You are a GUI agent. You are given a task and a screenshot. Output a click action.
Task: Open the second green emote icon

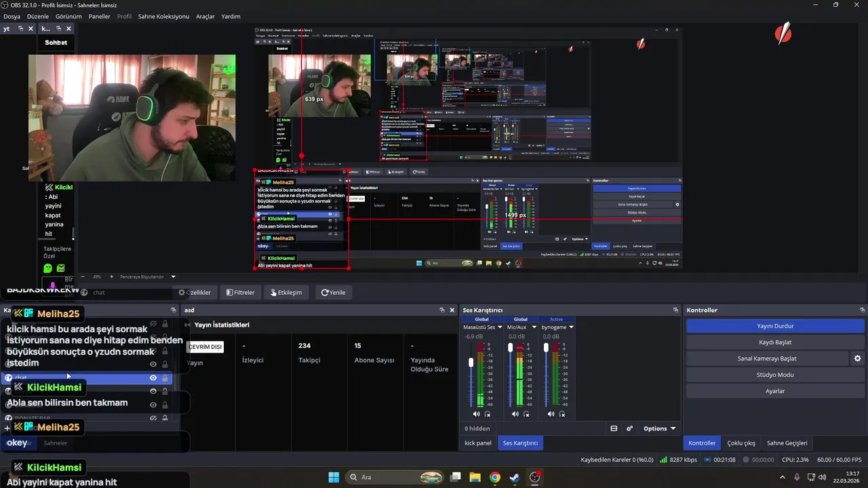60,268
